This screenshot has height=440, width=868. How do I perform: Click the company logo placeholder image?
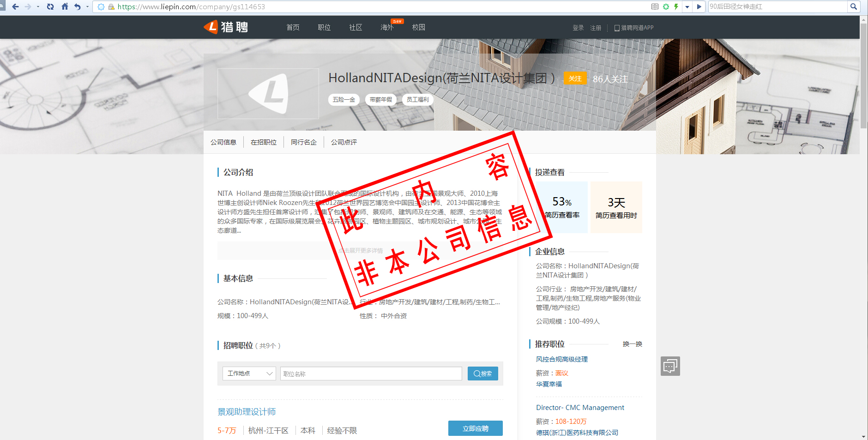click(x=268, y=94)
